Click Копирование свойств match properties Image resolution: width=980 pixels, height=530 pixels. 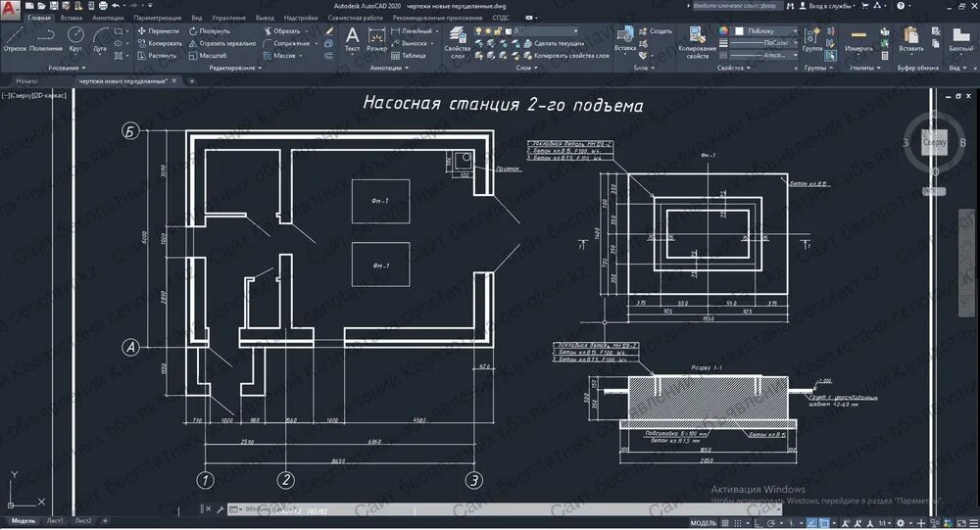(697, 42)
